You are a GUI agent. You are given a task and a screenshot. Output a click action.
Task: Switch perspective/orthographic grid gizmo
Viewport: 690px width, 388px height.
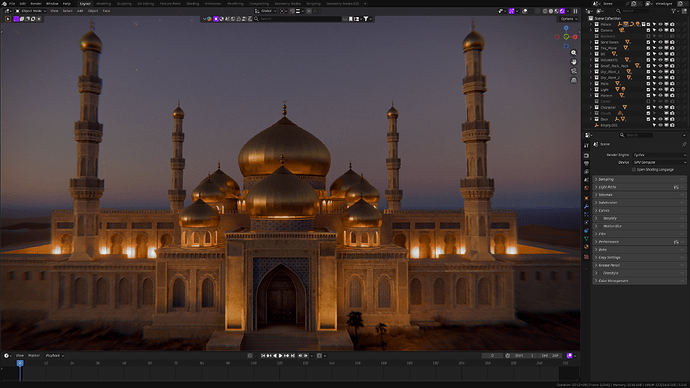[574, 80]
